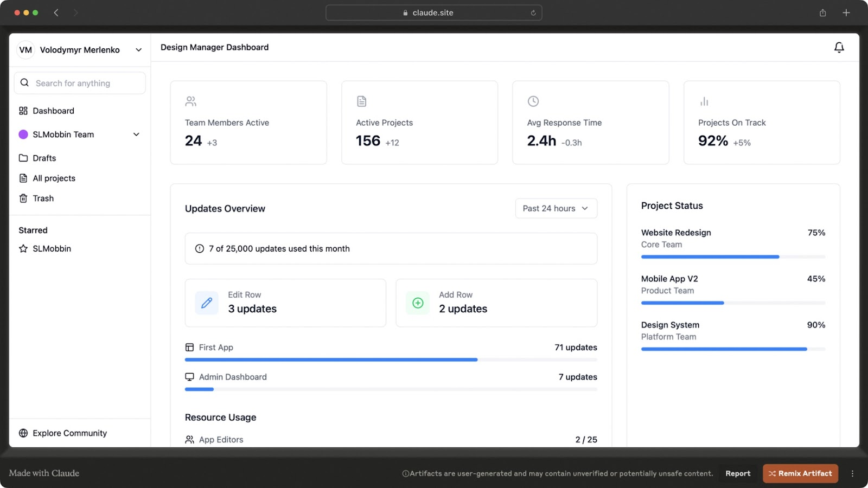The image size is (868, 488).
Task: Open the three-dot menu in the footer
Action: pyautogui.click(x=852, y=473)
